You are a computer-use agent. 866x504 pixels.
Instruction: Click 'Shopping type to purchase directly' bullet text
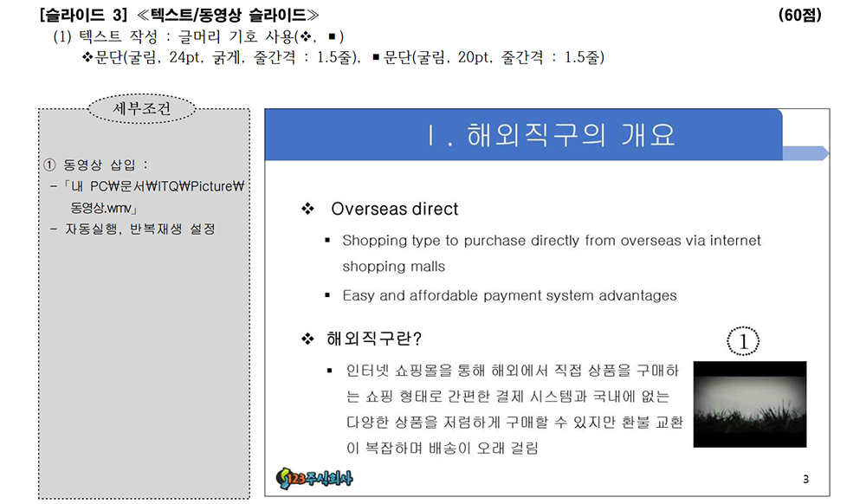tap(551, 254)
